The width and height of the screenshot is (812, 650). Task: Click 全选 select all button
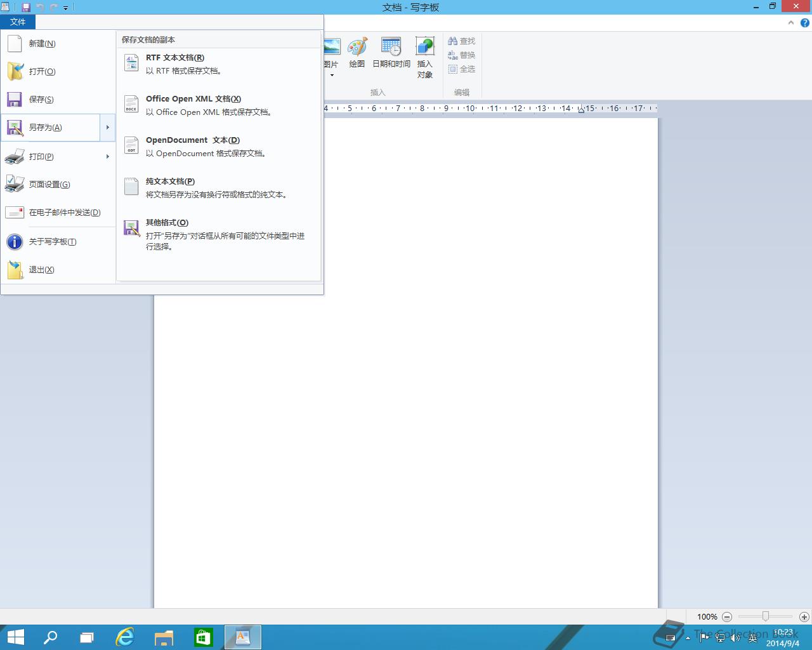[462, 69]
